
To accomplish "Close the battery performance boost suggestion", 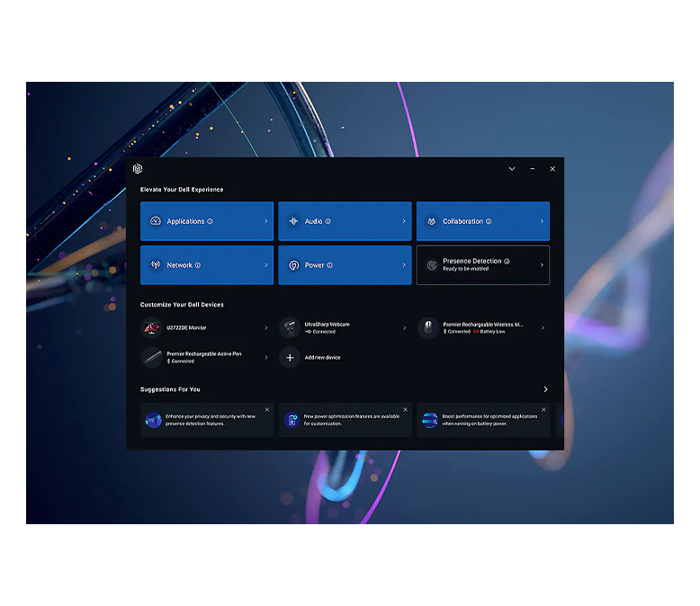I will point(543,410).
